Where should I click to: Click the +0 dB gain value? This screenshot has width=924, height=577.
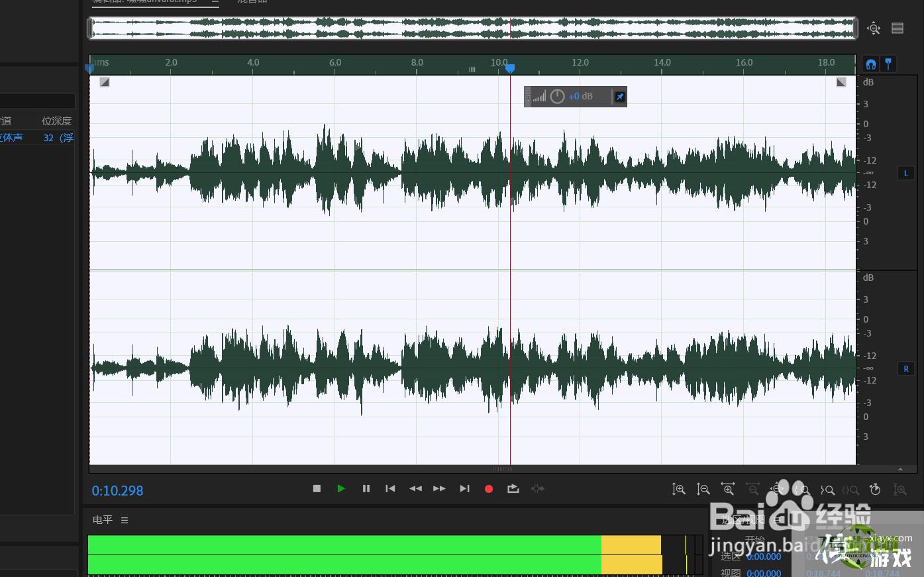pos(581,97)
